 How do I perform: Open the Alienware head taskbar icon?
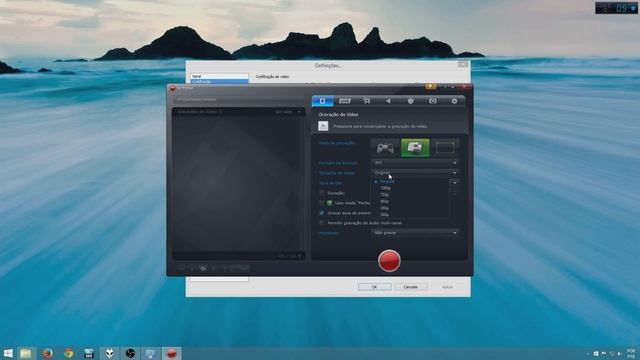[110, 353]
